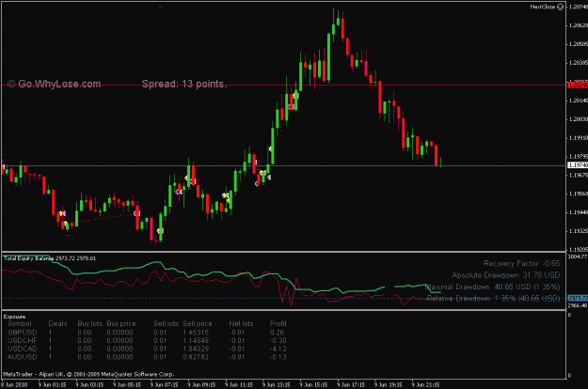The width and height of the screenshot is (588, 389).
Task: Click the Symbol column header
Action: [20, 323]
